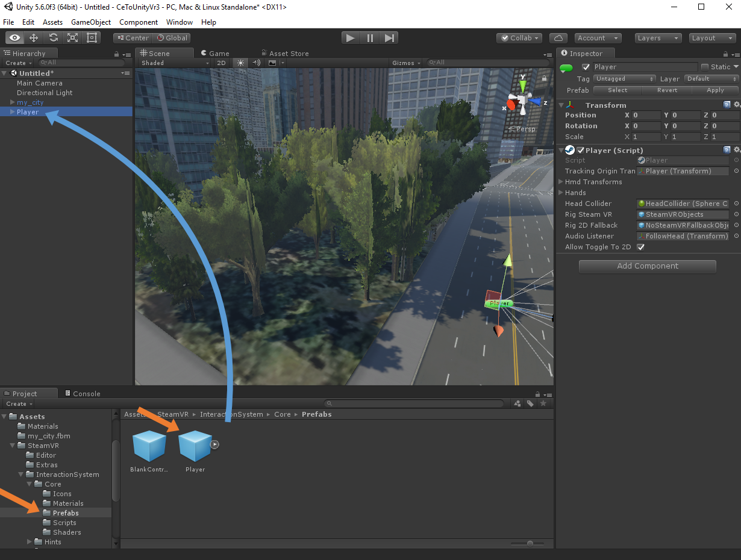741x560 pixels.
Task: Select the Rect transform tool
Action: [92, 37]
